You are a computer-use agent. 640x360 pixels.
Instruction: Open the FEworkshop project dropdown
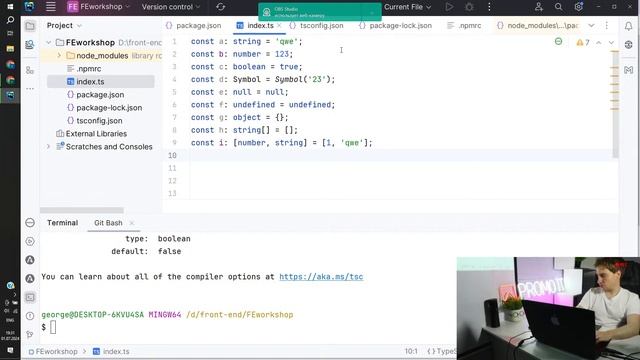coord(98,7)
